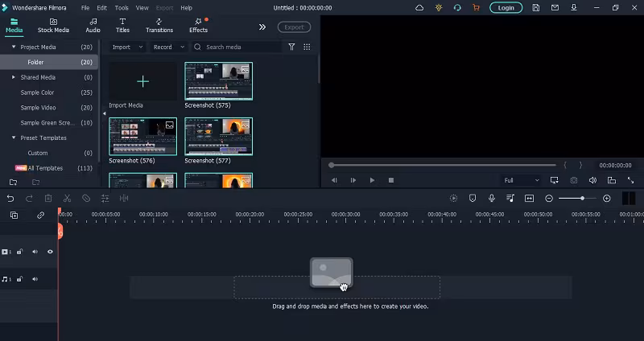Click the timeline zoom slider handle

tap(583, 198)
